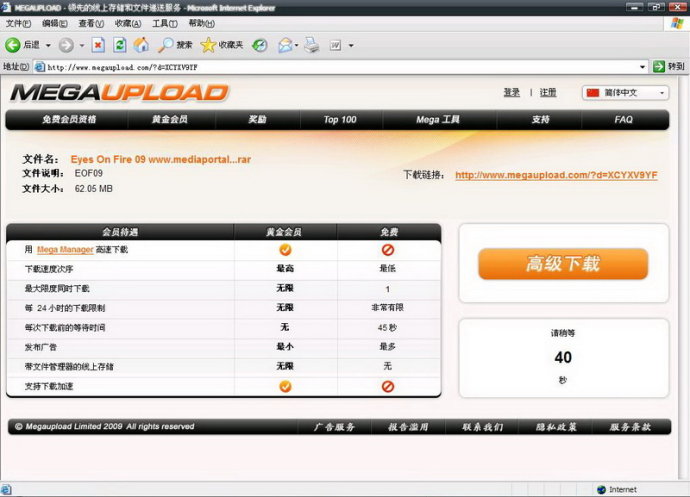This screenshot has width=690, height=497.
Task: Open the 黄金会员 nav tab
Action: click(x=169, y=119)
